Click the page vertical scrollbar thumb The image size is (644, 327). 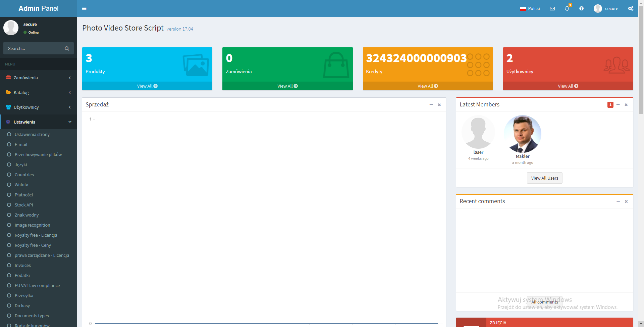(x=641, y=60)
